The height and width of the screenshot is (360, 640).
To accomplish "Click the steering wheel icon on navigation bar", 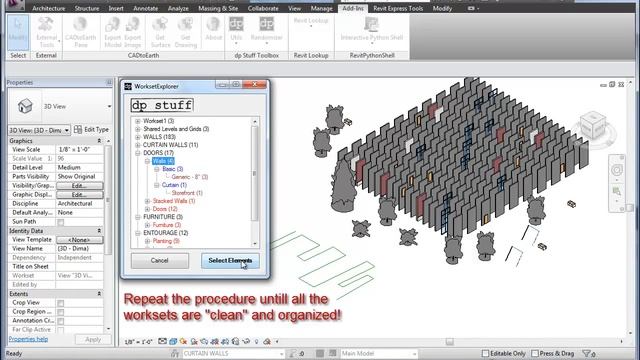I will (x=617, y=169).
